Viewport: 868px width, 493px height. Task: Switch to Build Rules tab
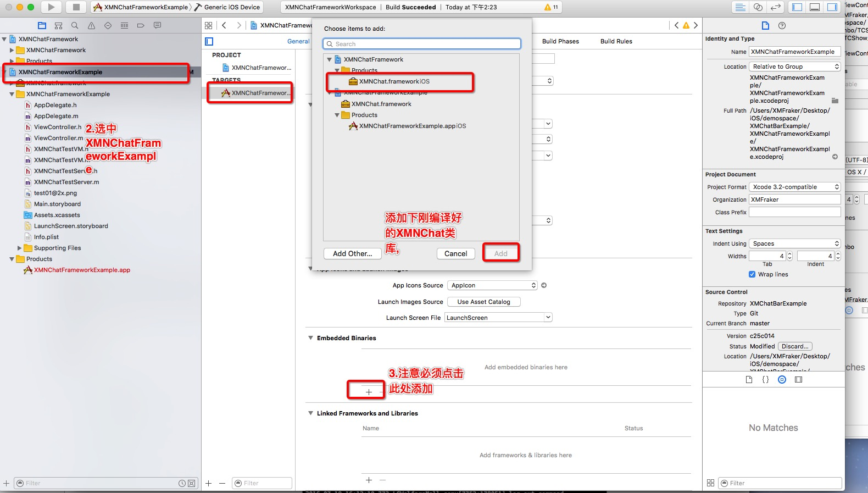tap(616, 41)
